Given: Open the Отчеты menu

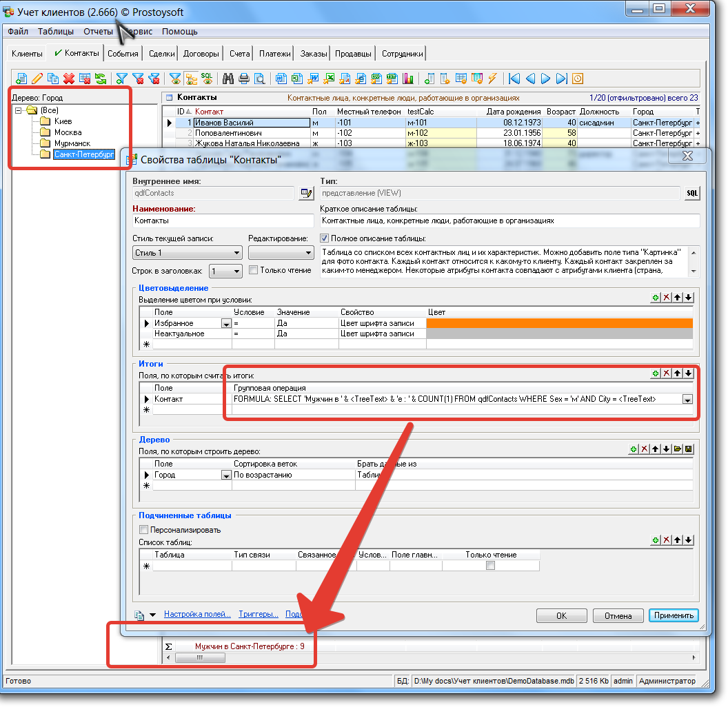Looking at the screenshot, I should pyautogui.click(x=98, y=32).
